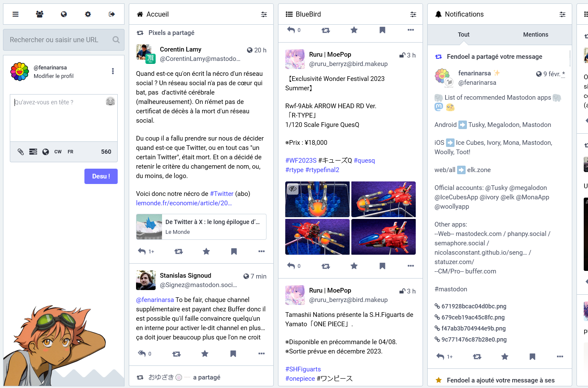Select the Mentions notifications tab

536,34
